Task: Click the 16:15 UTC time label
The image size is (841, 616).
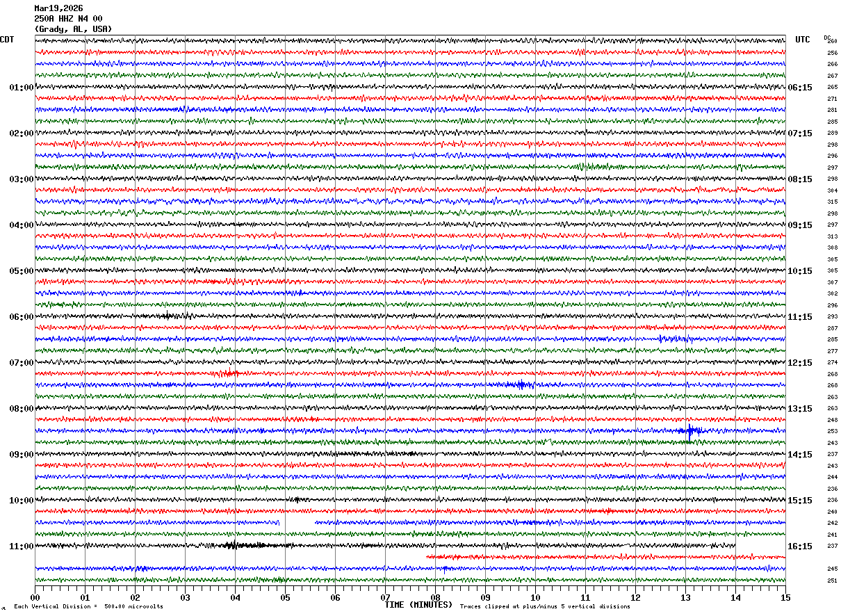Action: 800,546
